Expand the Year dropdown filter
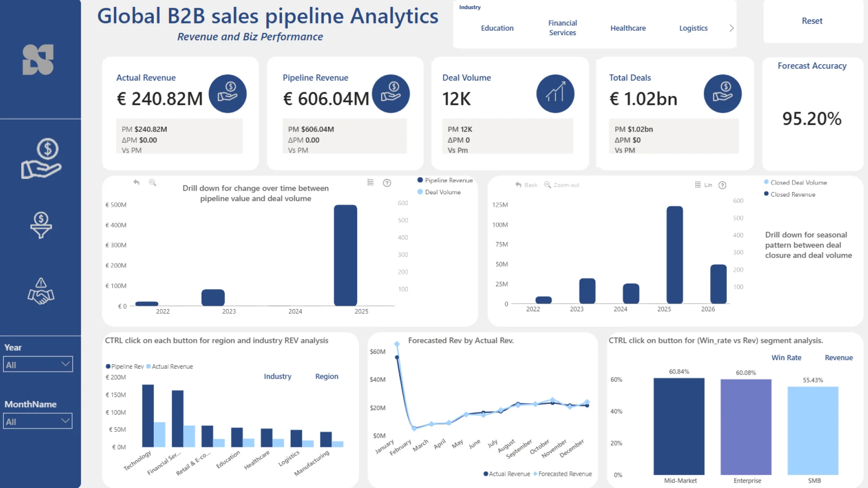Viewport: 868px width, 488px height. coord(38,365)
